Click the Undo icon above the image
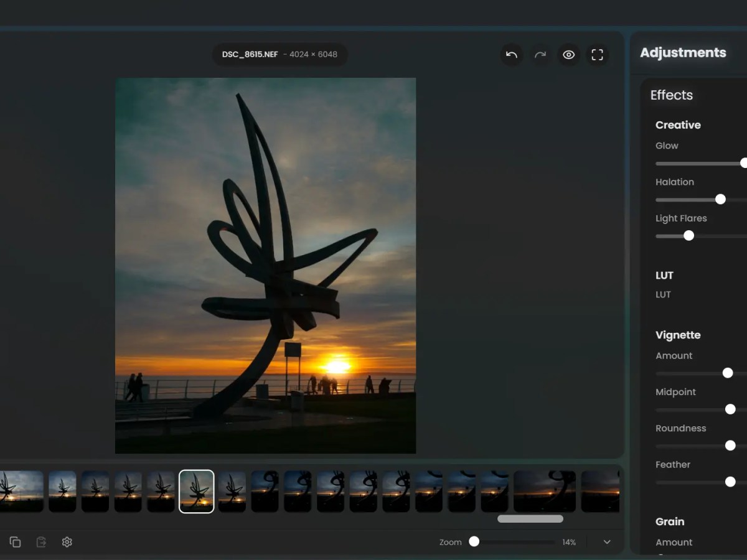The height and width of the screenshot is (560, 747). (511, 55)
